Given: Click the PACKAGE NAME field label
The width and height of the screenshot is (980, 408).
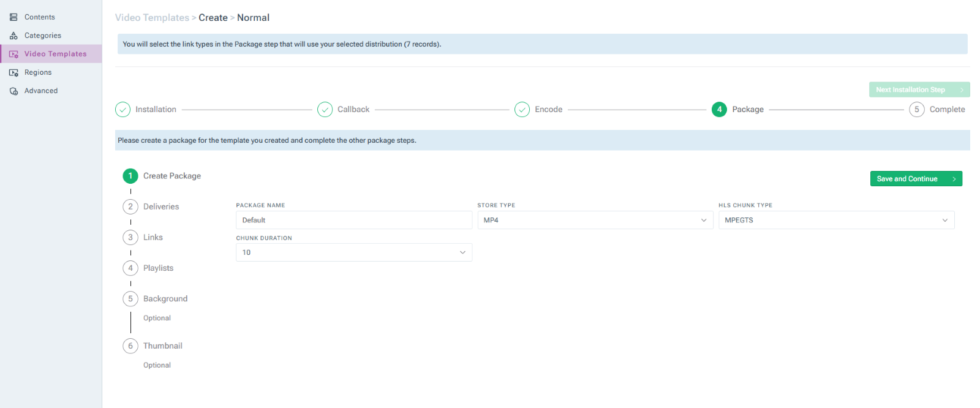Looking at the screenshot, I should [x=260, y=205].
